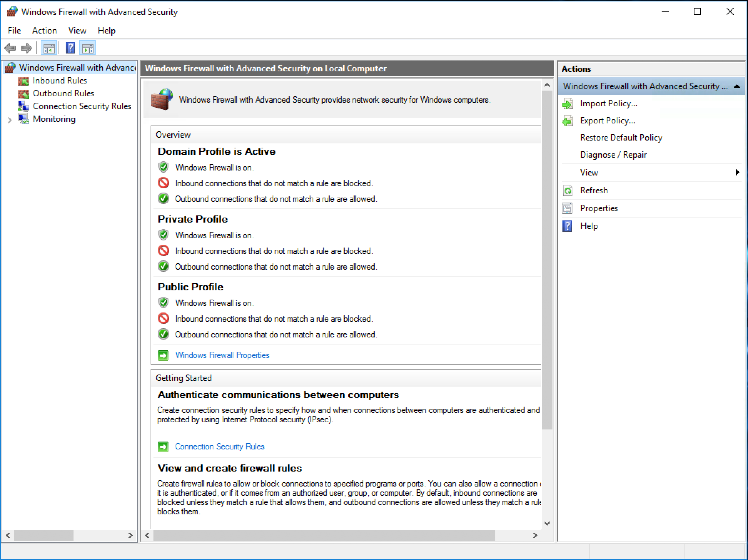
Task: Click Restore Default Policy action
Action: coord(621,138)
